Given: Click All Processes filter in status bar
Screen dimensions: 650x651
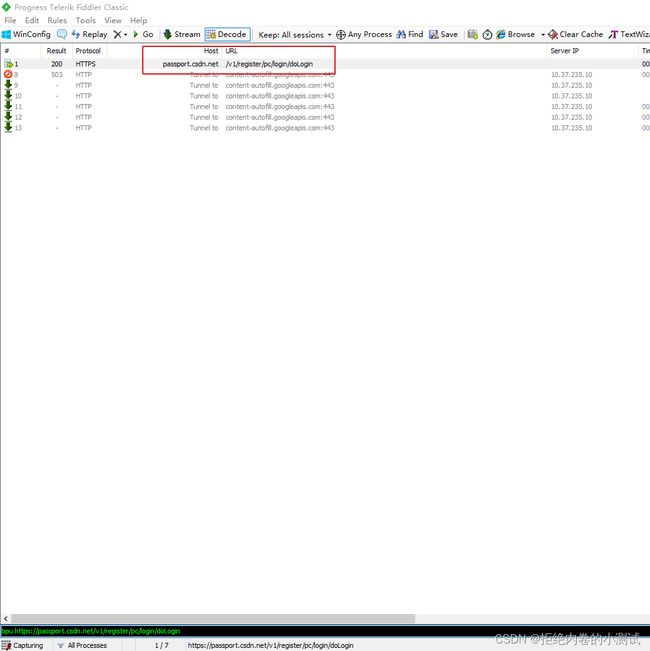Looking at the screenshot, I should click(82, 646).
